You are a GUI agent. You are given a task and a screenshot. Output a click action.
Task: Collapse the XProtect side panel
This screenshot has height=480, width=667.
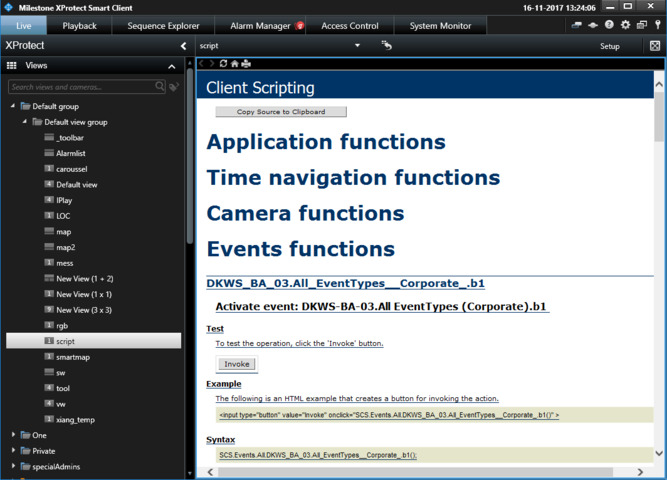183,46
